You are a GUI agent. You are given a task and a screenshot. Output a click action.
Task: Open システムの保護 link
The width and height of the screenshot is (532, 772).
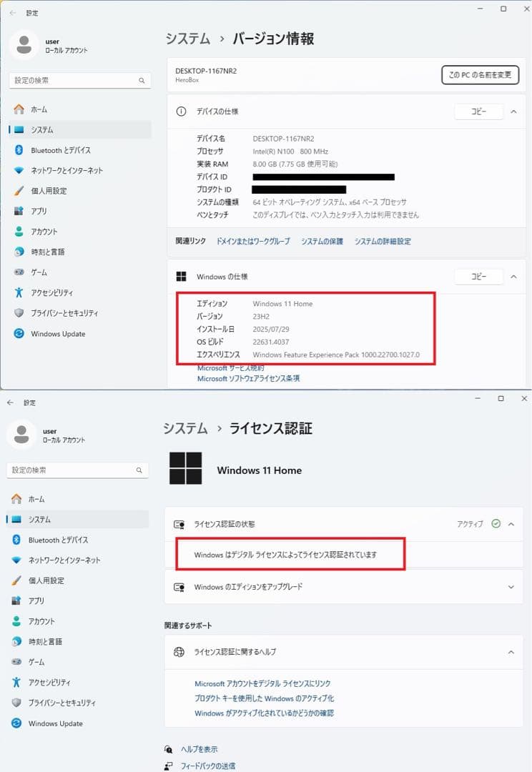tap(322, 242)
